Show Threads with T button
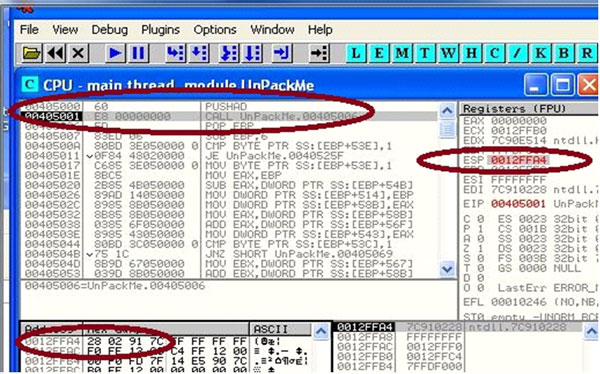This screenshot has width=600, height=374. click(x=425, y=53)
